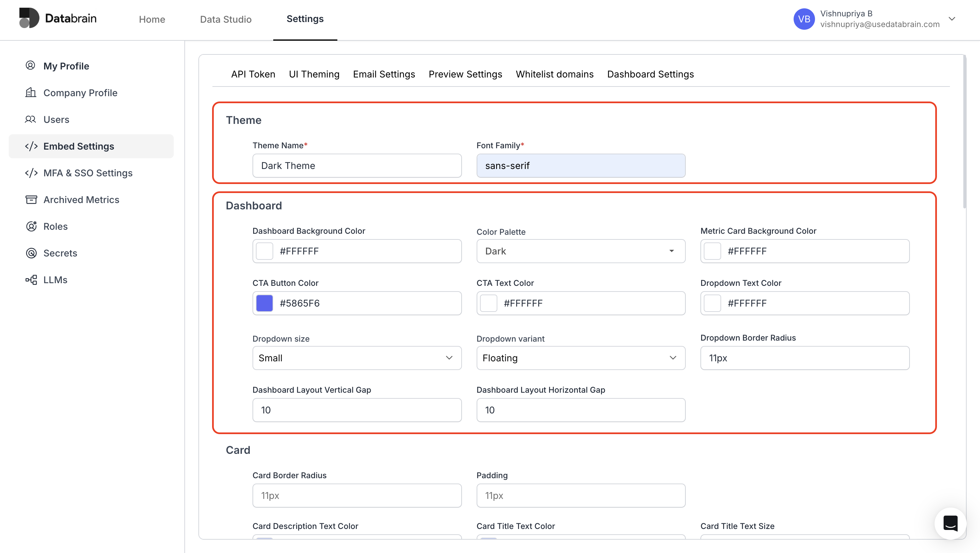Select the LLMs sidebar item
Viewport: 980px width, 553px height.
tap(55, 280)
